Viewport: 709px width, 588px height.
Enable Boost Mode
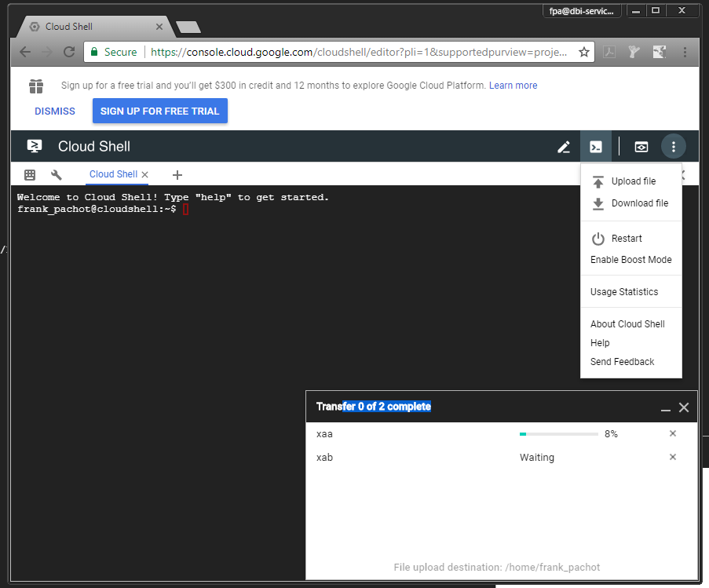pyautogui.click(x=630, y=260)
